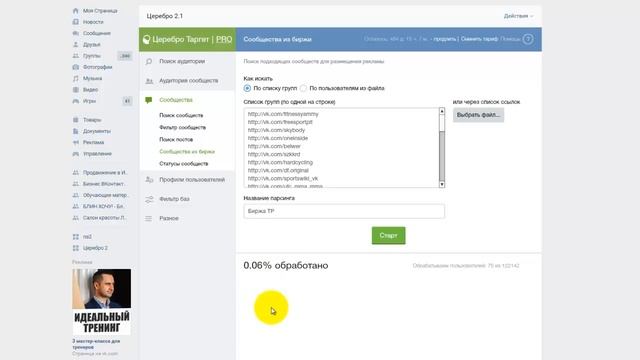Select the По пользователям из файла radio button
This screenshot has height=360, width=640.
tap(303, 88)
